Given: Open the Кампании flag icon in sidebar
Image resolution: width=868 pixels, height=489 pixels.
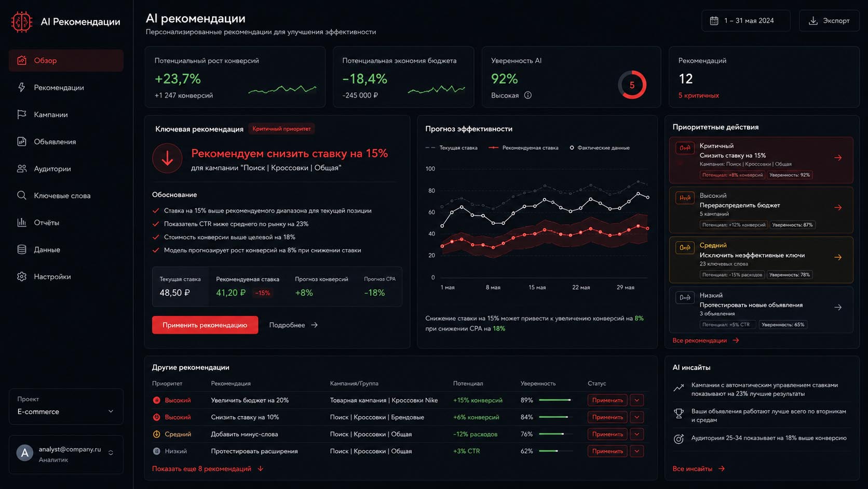Looking at the screenshot, I should coord(21,114).
